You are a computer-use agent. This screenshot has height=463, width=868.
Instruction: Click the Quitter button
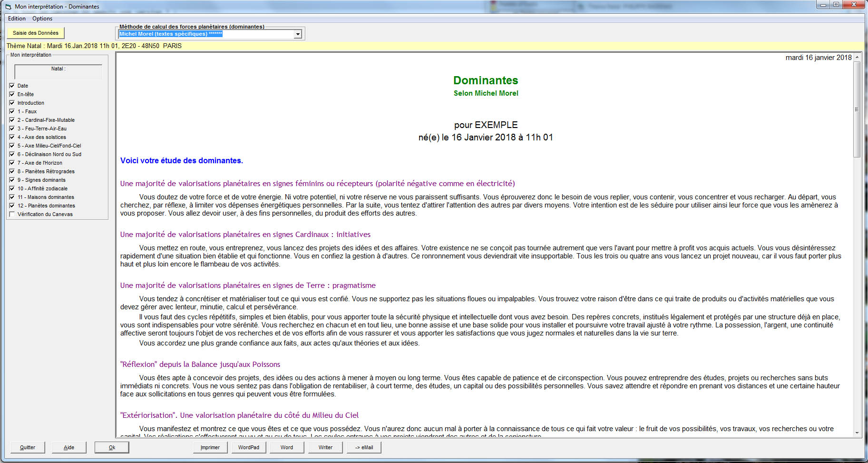[x=28, y=447]
